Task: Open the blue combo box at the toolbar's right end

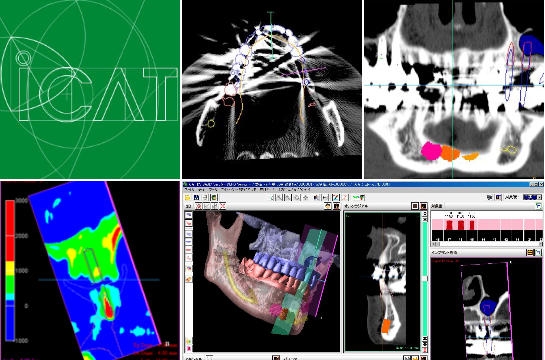Action: [532, 197]
